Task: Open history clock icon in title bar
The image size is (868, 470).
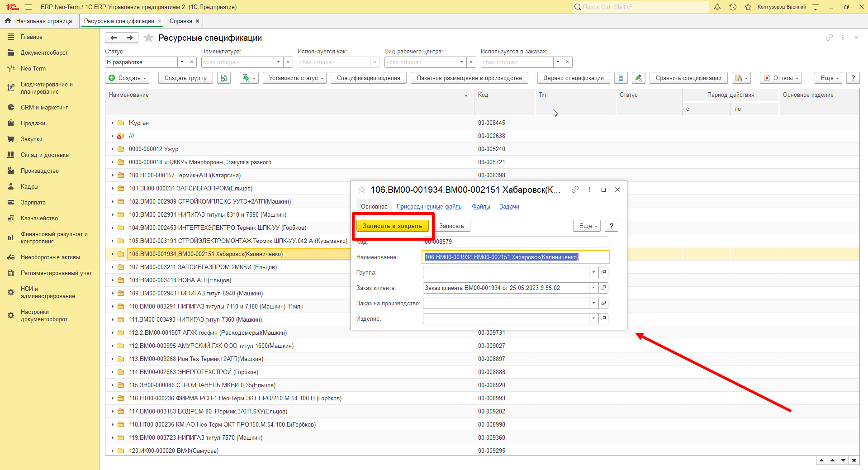Action: tap(733, 7)
